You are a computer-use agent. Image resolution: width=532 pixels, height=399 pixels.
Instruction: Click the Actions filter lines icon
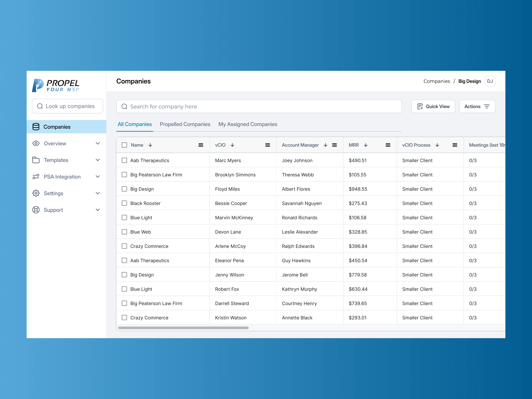[x=487, y=107]
